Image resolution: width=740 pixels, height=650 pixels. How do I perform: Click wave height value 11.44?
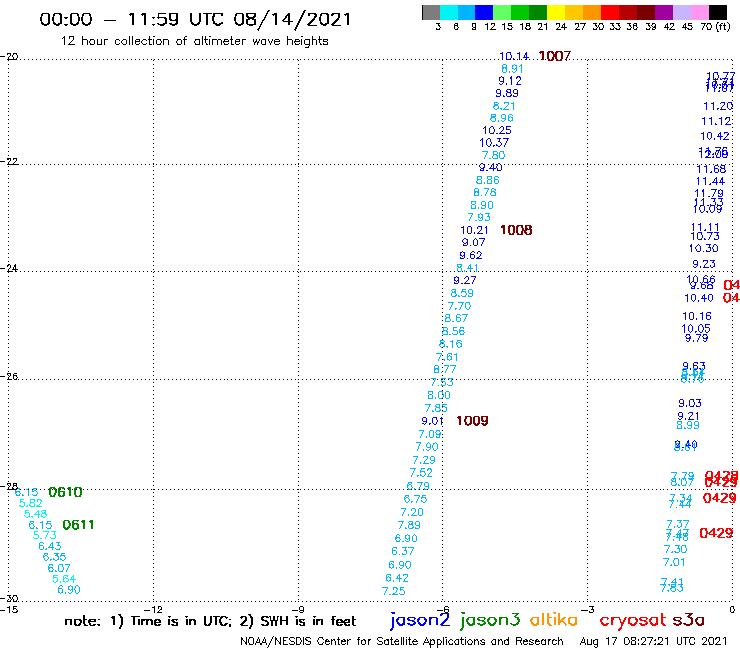click(x=710, y=181)
